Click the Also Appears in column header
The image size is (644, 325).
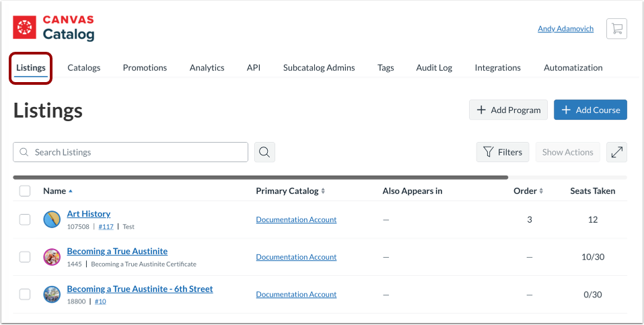(413, 190)
